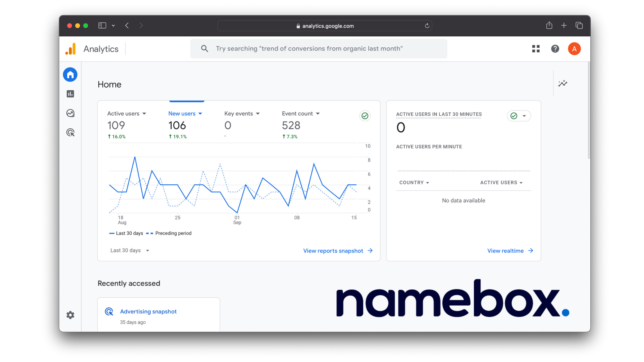Open the Insights sparkline icon
644x362 pixels.
[x=563, y=83]
